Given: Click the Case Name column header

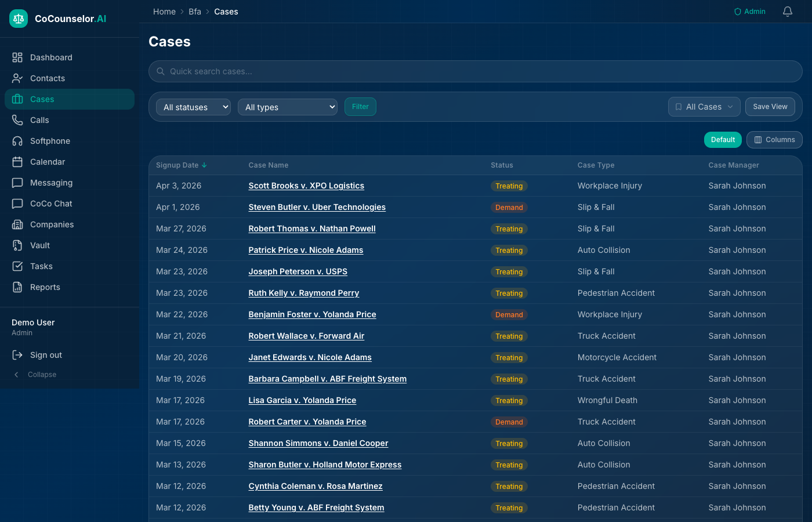Looking at the screenshot, I should tap(269, 165).
